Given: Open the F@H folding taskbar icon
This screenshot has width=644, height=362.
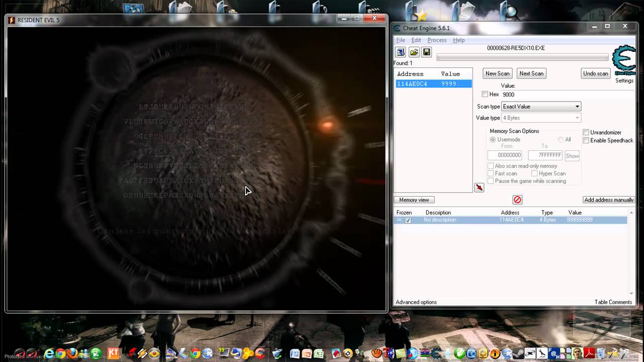Looking at the screenshot, I should point(554,353).
